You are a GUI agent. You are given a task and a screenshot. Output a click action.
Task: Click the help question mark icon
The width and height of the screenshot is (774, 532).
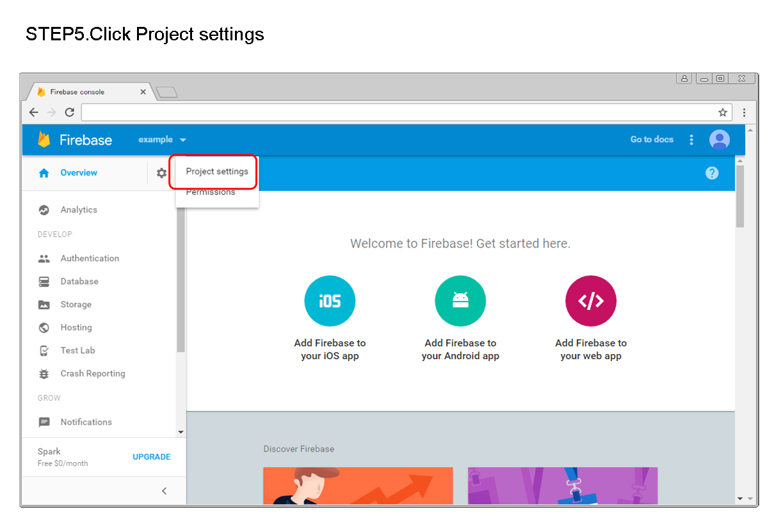[x=711, y=173]
